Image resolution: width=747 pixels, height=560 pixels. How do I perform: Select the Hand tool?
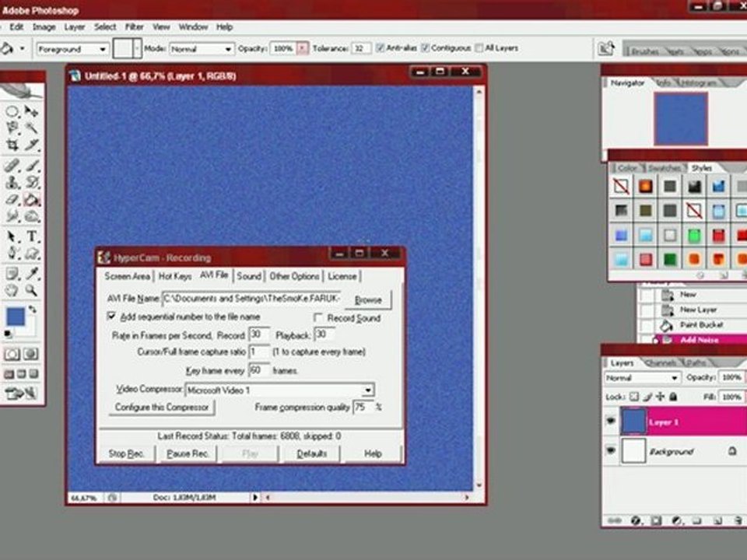pos(12,290)
